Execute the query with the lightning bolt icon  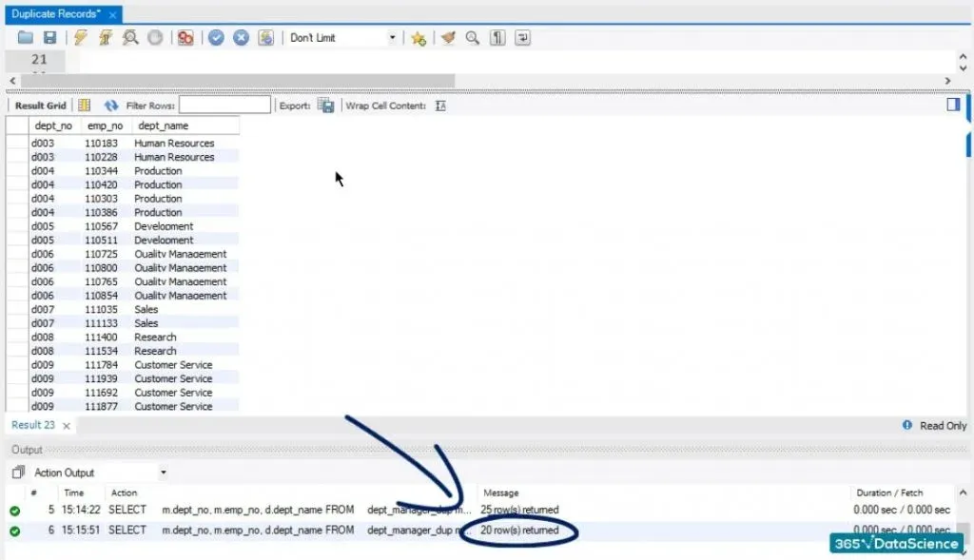click(81, 38)
